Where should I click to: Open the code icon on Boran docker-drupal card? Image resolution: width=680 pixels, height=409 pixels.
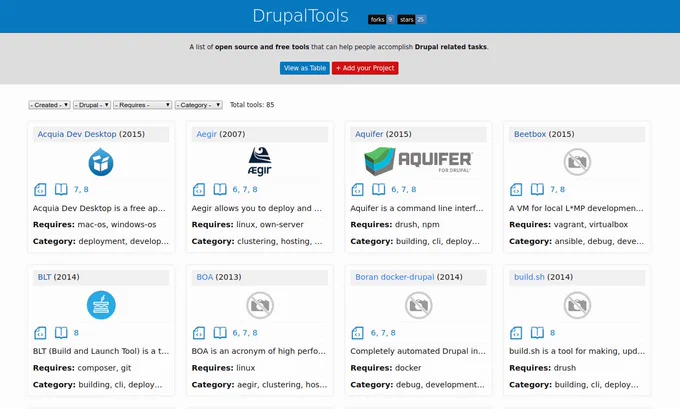pyautogui.click(x=358, y=333)
